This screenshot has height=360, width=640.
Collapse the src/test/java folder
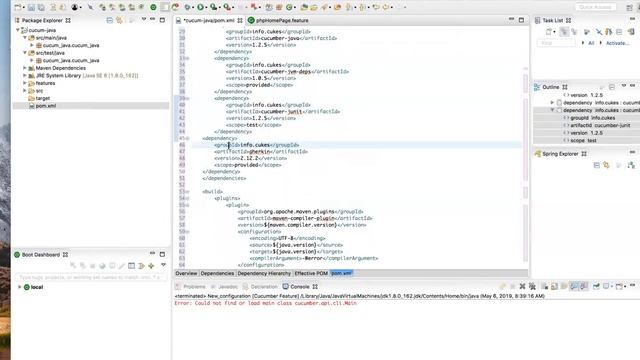pyautogui.click(x=25, y=53)
